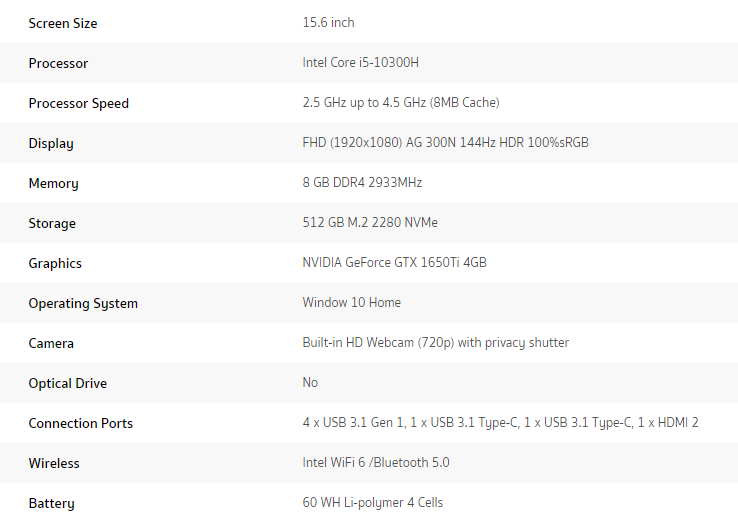Select the 2.5 GHz processor speed value

click(x=400, y=102)
